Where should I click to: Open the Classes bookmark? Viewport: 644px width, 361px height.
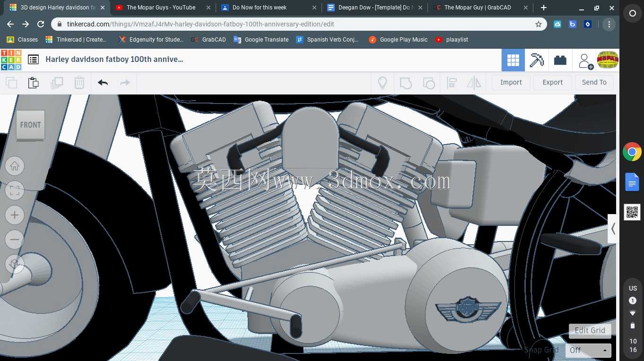click(x=22, y=40)
